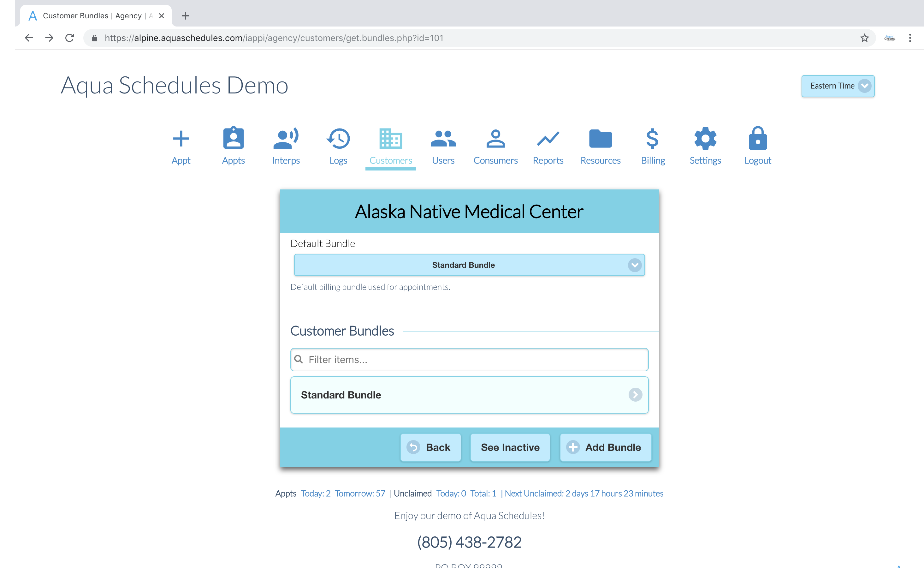Open Tomorrow: 57 appointments link

tap(360, 493)
